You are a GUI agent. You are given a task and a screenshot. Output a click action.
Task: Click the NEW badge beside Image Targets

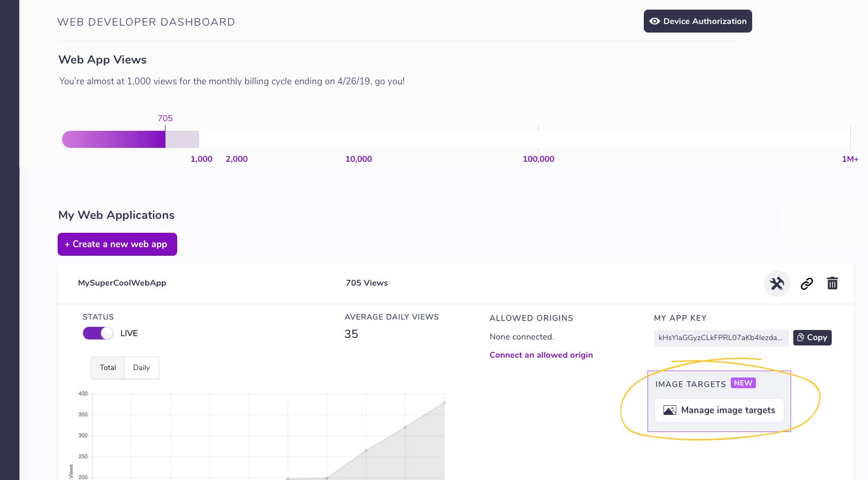(743, 383)
